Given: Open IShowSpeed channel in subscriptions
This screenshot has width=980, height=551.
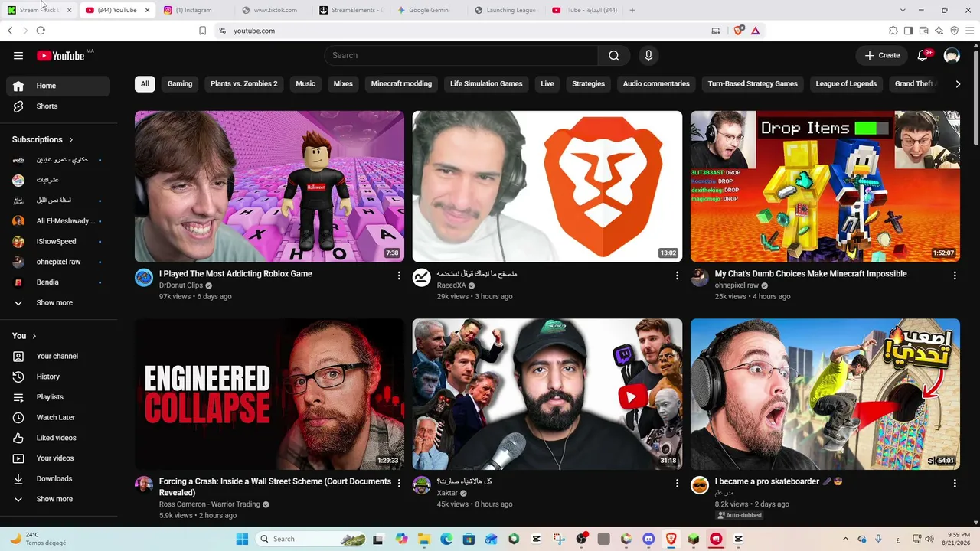Looking at the screenshot, I should (x=57, y=241).
